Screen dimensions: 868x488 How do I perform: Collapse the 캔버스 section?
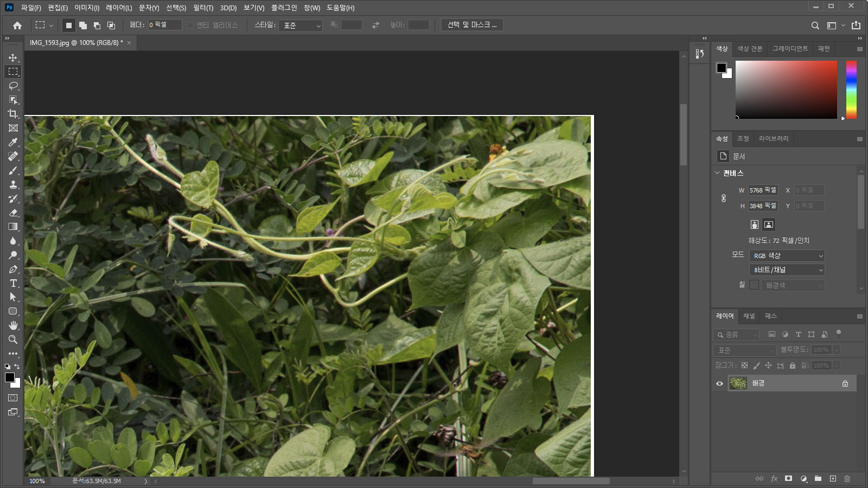pos(717,173)
